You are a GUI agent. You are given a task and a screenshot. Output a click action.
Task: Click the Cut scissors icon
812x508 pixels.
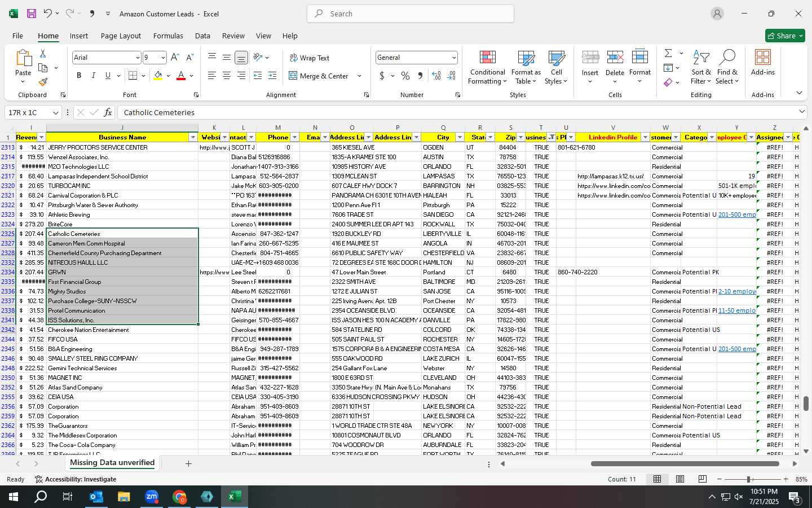click(43, 53)
